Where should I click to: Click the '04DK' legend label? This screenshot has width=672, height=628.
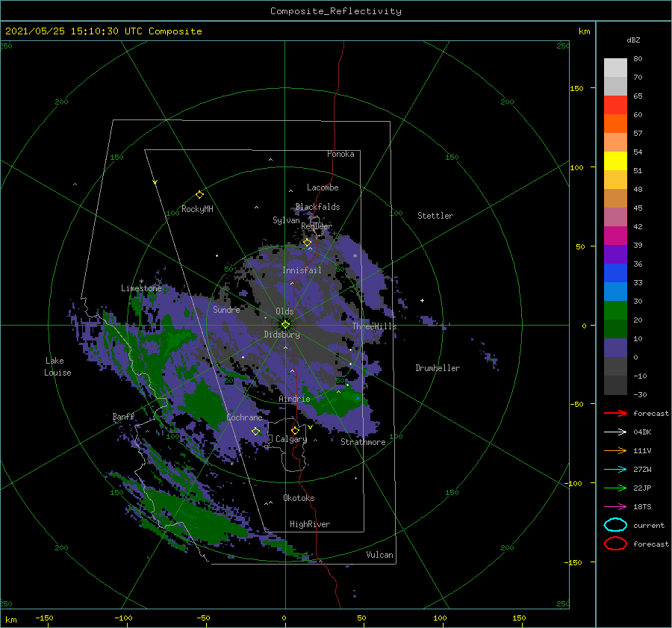pyautogui.click(x=642, y=432)
